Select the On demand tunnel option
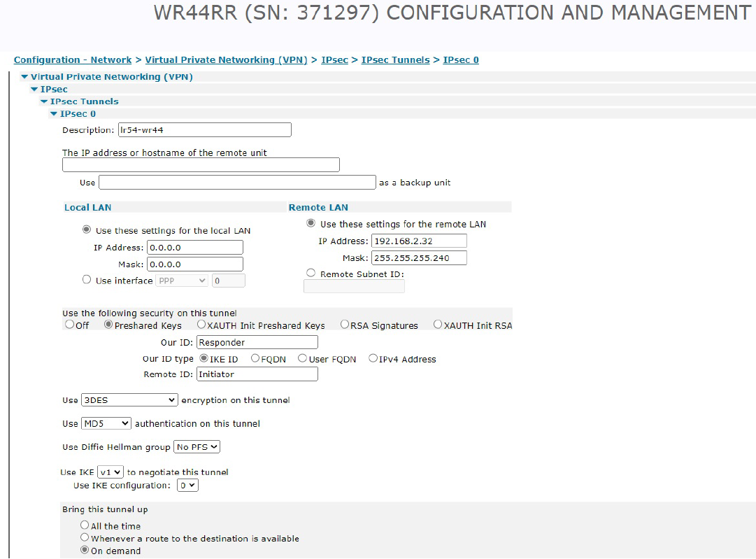Screen dimensions: 756x559 [85, 550]
